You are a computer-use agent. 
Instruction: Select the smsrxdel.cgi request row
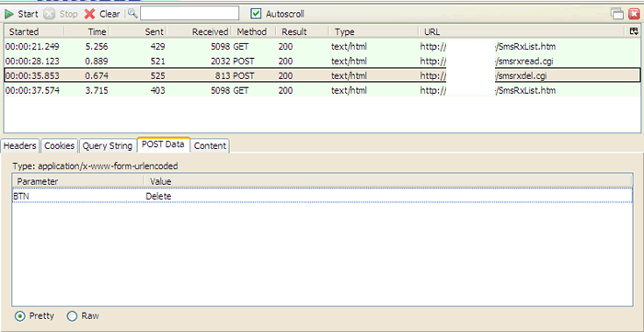pos(322,75)
